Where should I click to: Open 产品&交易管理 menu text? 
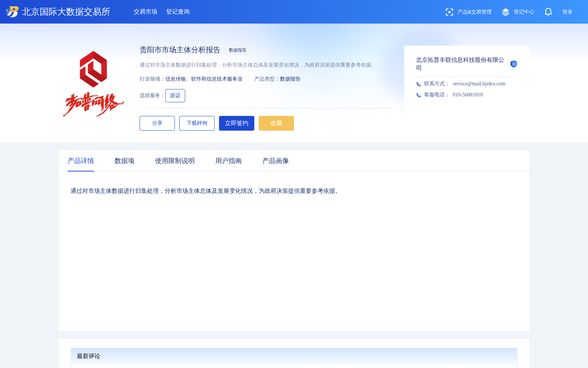click(474, 12)
